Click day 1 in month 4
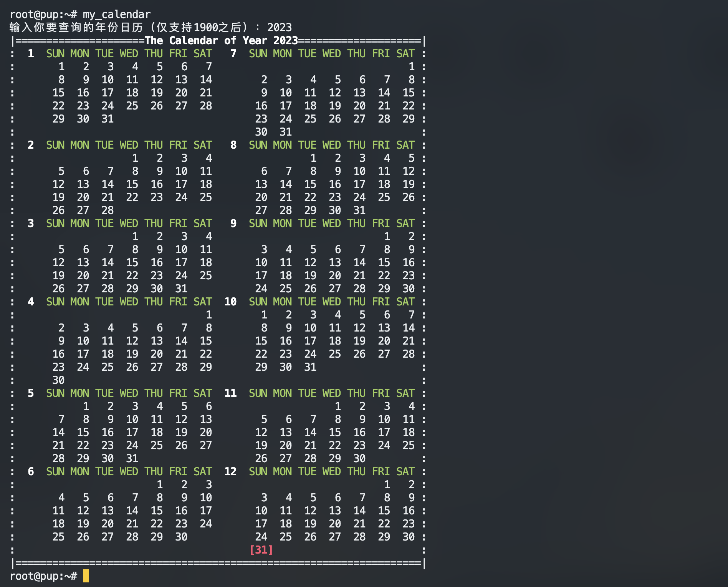728x587 pixels. point(209,315)
